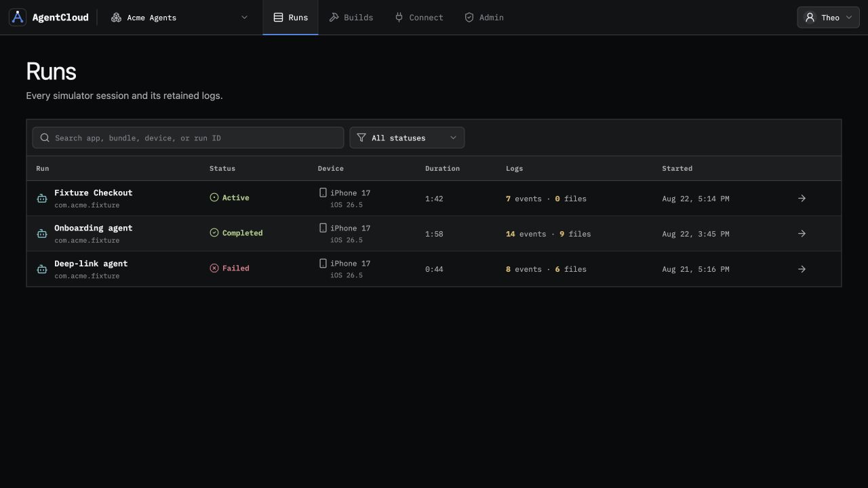Click the AgentCloud logo icon

tap(18, 18)
